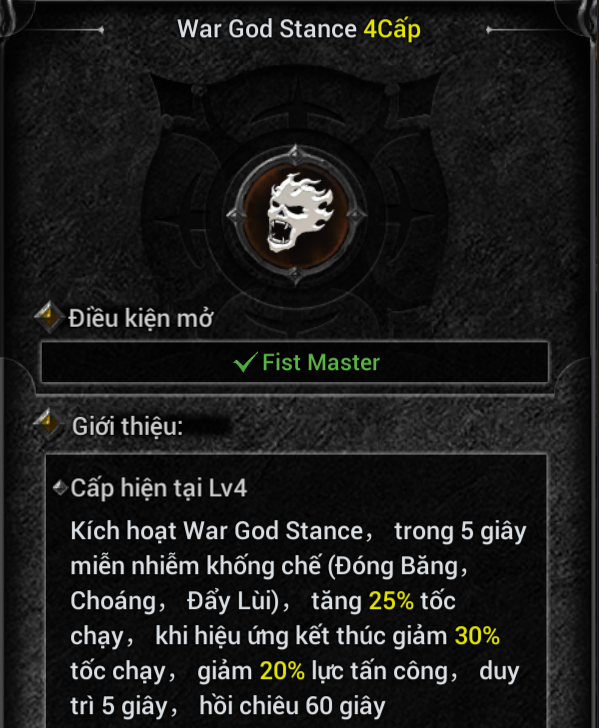Click the gold diamond beside Giới thiệu
This screenshot has width=599, height=728.
pos(48,424)
